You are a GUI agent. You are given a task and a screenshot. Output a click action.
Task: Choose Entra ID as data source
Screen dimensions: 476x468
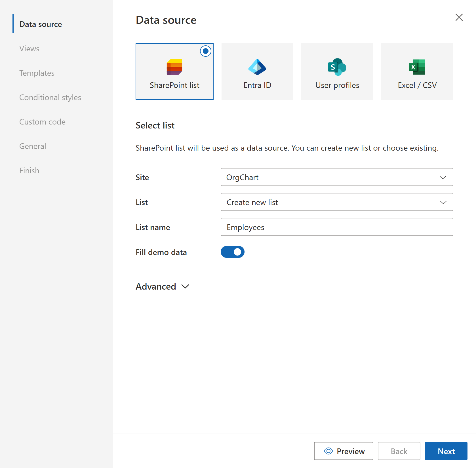[257, 71]
